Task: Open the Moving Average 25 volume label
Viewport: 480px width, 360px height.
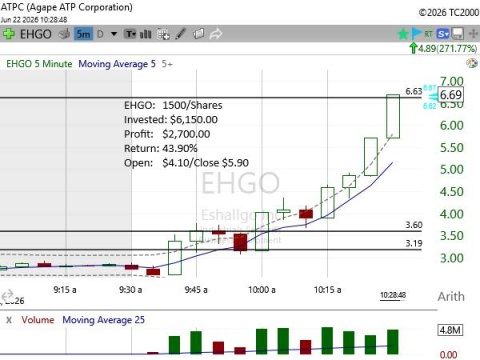Action: (103, 320)
